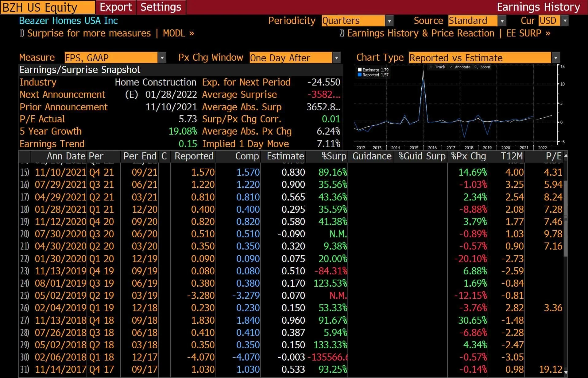Screen dimensions: 588x378
Task: Sort by the Per End column header
Action: tap(140, 156)
